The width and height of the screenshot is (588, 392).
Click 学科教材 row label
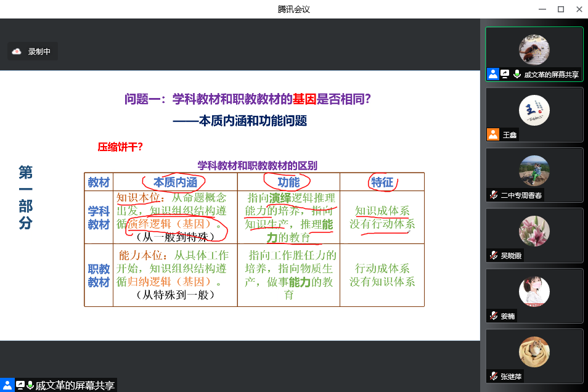click(99, 218)
